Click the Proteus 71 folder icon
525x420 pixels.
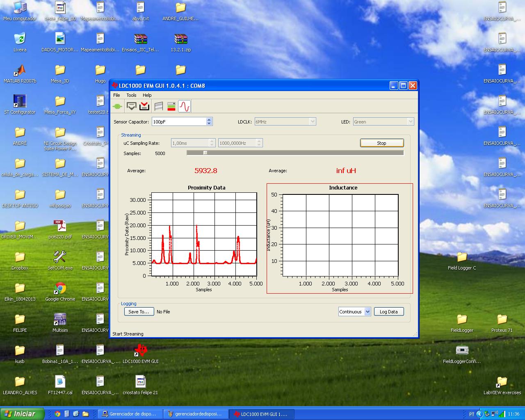point(502,324)
